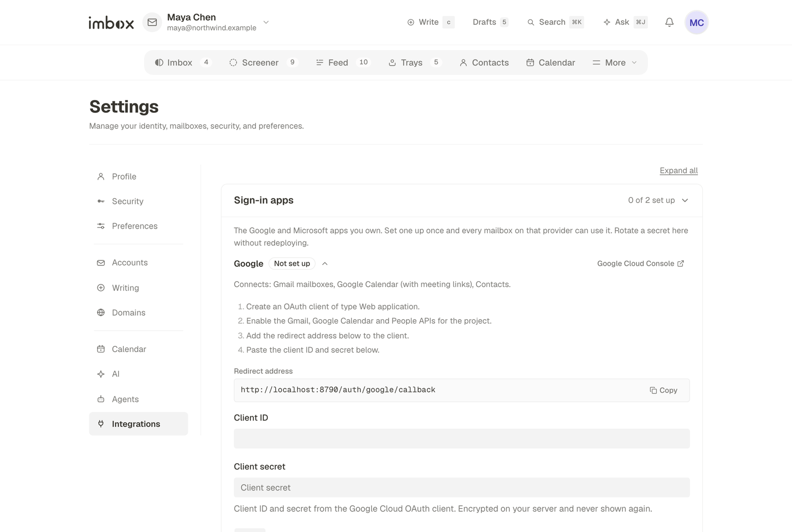Open the Trays tab

coord(414,62)
